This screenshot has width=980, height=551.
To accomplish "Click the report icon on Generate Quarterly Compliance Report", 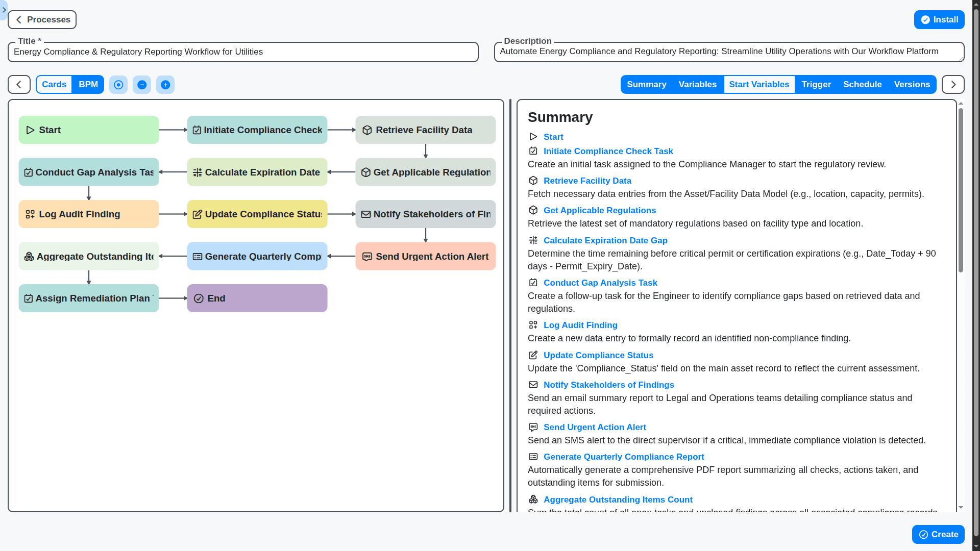I will (198, 256).
